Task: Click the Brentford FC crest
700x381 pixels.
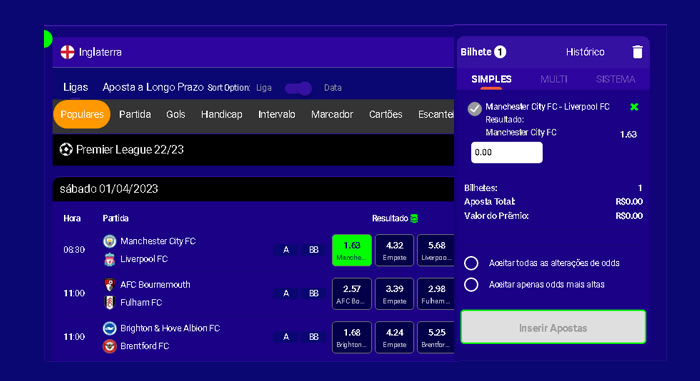Action: [x=109, y=346]
